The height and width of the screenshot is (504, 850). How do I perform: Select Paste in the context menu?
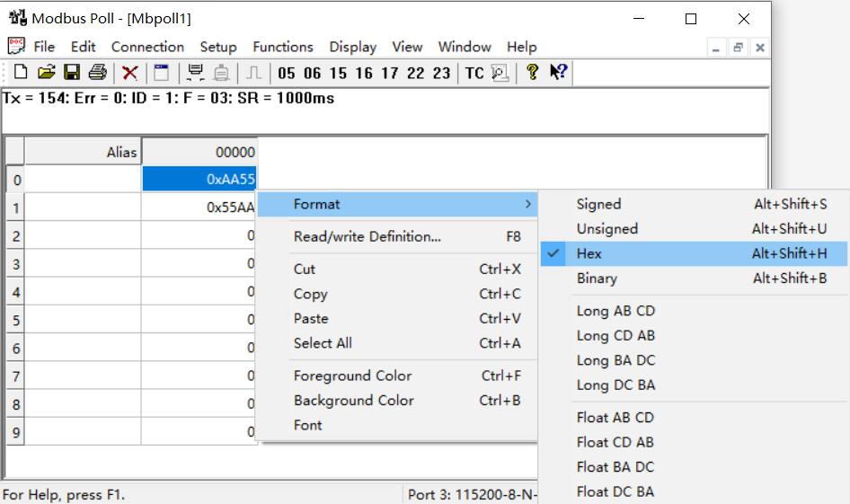(x=397, y=319)
